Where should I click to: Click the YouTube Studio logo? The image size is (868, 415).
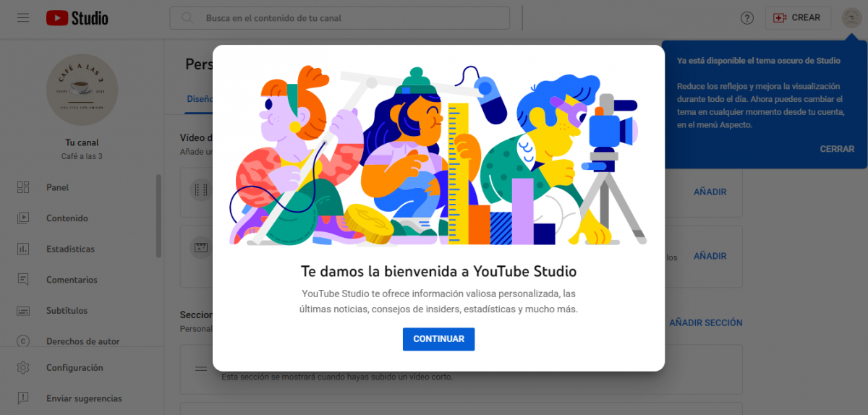click(x=77, y=18)
